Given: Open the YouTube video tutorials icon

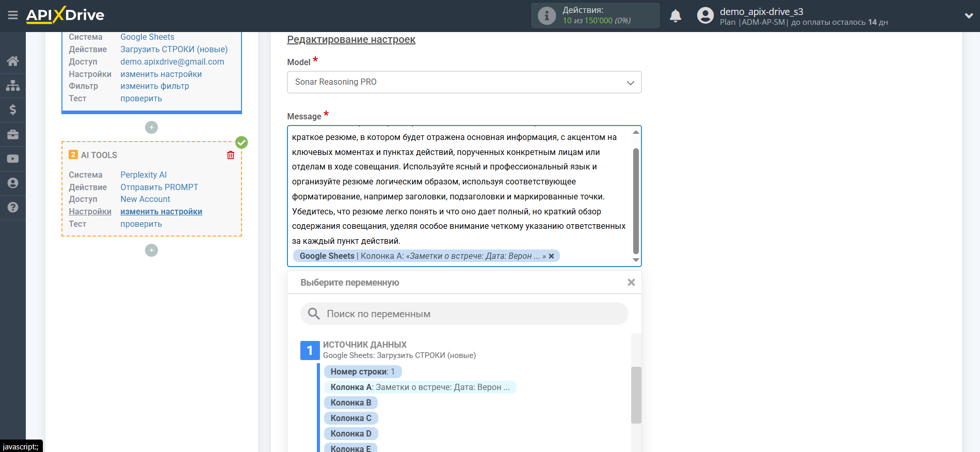Looking at the screenshot, I should coord(13,159).
